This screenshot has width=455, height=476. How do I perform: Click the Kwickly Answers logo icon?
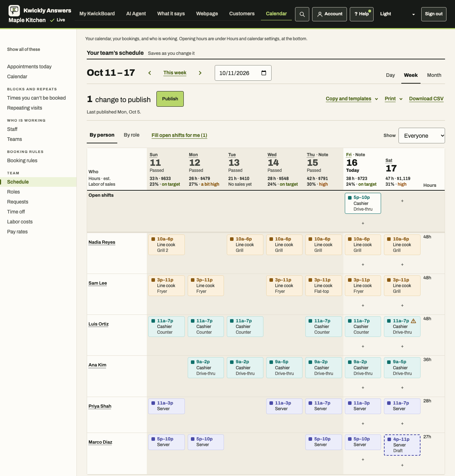click(14, 11)
